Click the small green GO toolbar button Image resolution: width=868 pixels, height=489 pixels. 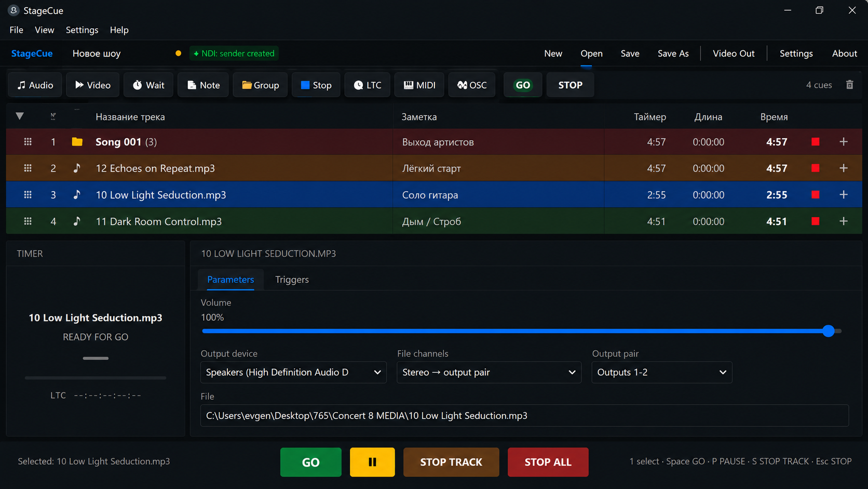[523, 85]
